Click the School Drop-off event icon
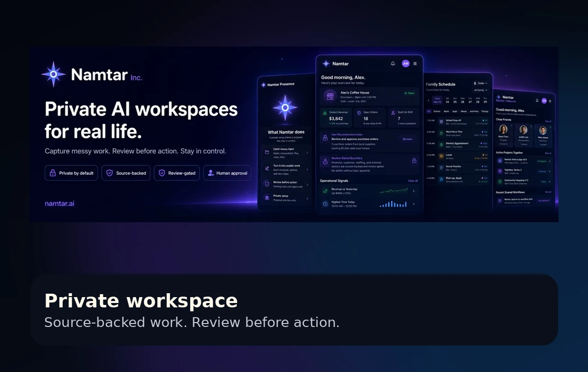 point(441,121)
